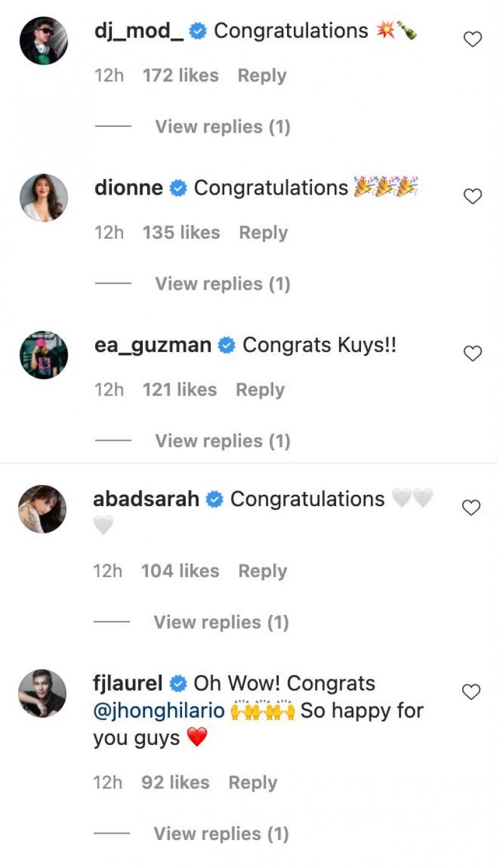497x868 pixels.
Task: Open dionne's profile avatar
Action: click(43, 198)
